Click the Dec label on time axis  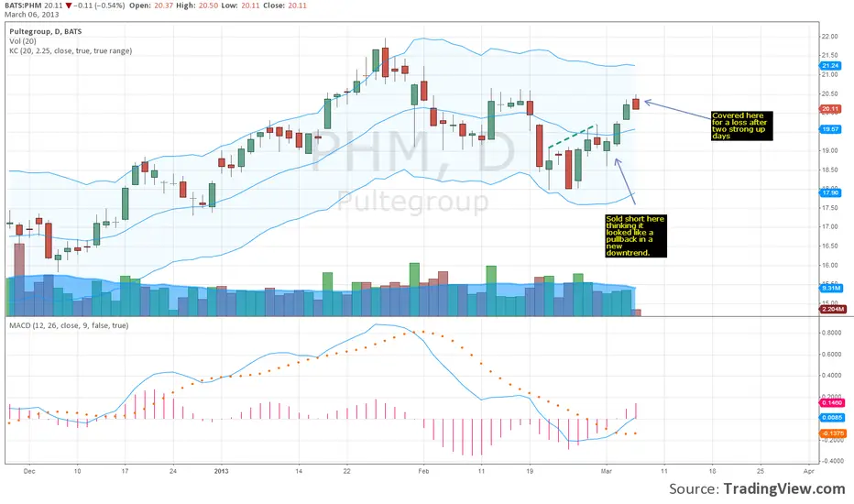pyautogui.click(x=29, y=471)
